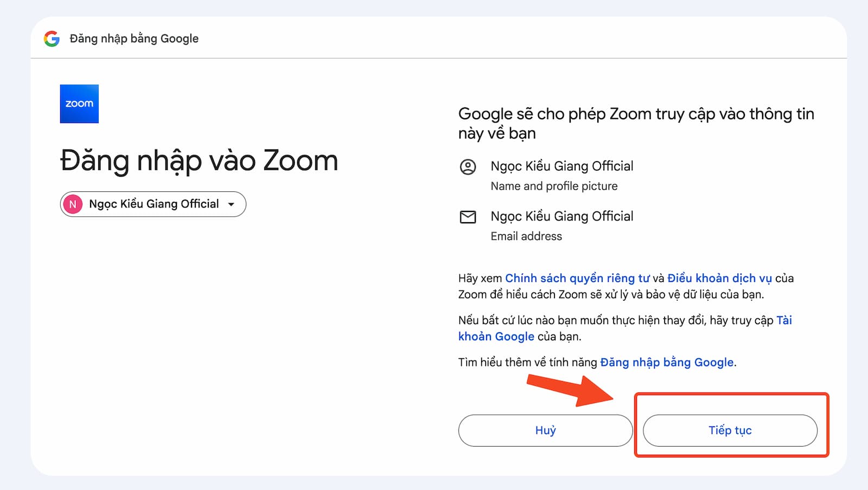The width and height of the screenshot is (868, 490).
Task: Click the email envelope icon
Action: (x=468, y=217)
